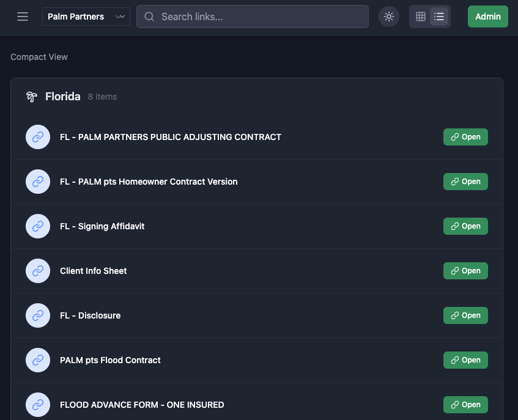The height and width of the screenshot is (420, 518).
Task: Open the hamburger navigation menu
Action: click(x=23, y=17)
